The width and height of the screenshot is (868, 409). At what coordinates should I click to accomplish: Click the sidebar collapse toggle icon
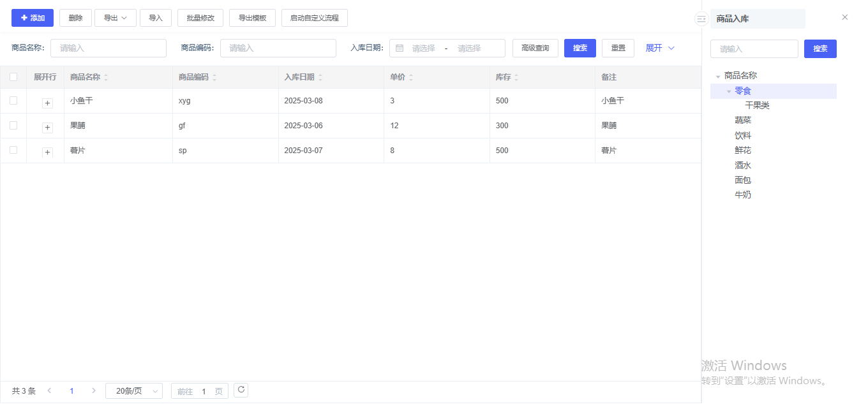pyautogui.click(x=701, y=19)
